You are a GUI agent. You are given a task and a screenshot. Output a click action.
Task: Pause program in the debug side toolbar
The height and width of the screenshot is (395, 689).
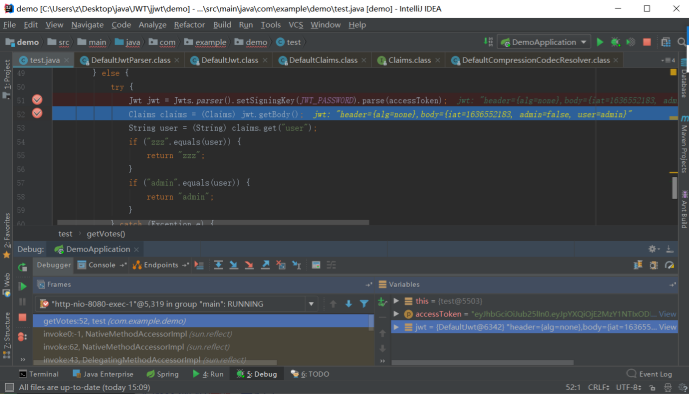22,302
